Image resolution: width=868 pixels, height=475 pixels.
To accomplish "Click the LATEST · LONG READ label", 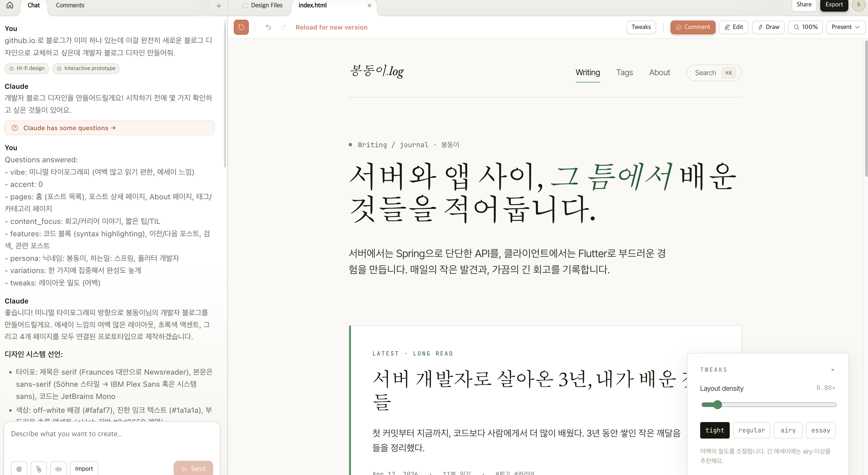I will tap(412, 354).
